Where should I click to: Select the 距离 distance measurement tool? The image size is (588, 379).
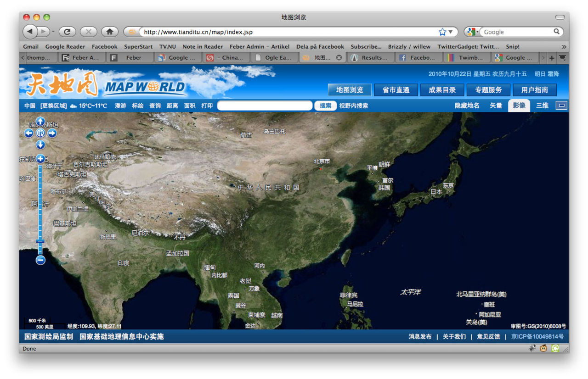click(172, 106)
